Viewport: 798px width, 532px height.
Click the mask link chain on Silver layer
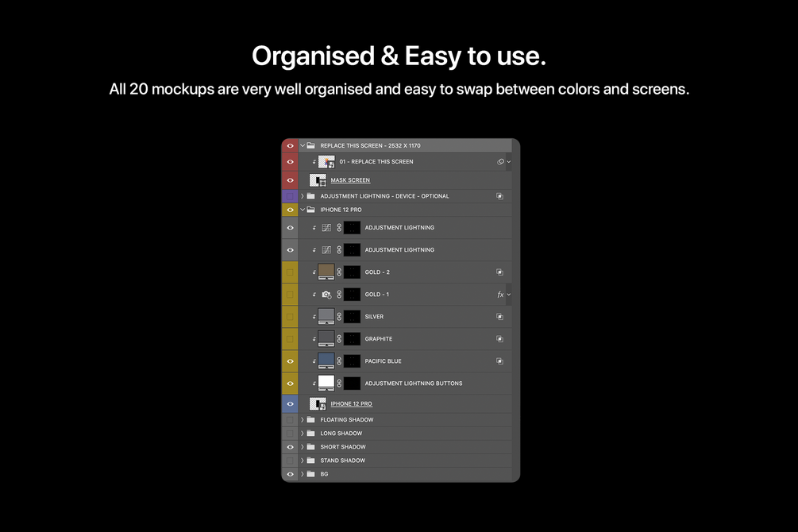pos(339,317)
